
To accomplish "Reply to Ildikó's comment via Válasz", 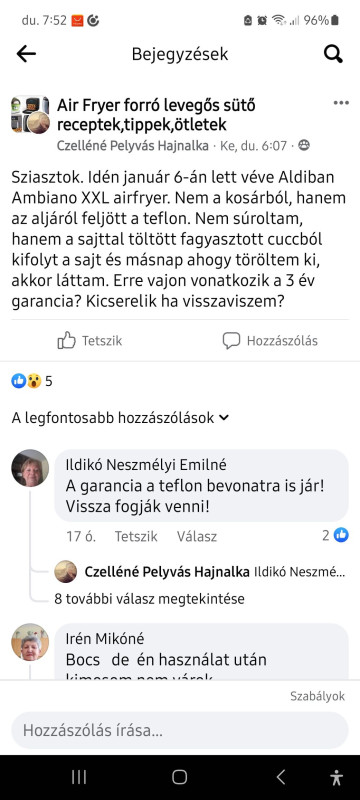I will (197, 536).
